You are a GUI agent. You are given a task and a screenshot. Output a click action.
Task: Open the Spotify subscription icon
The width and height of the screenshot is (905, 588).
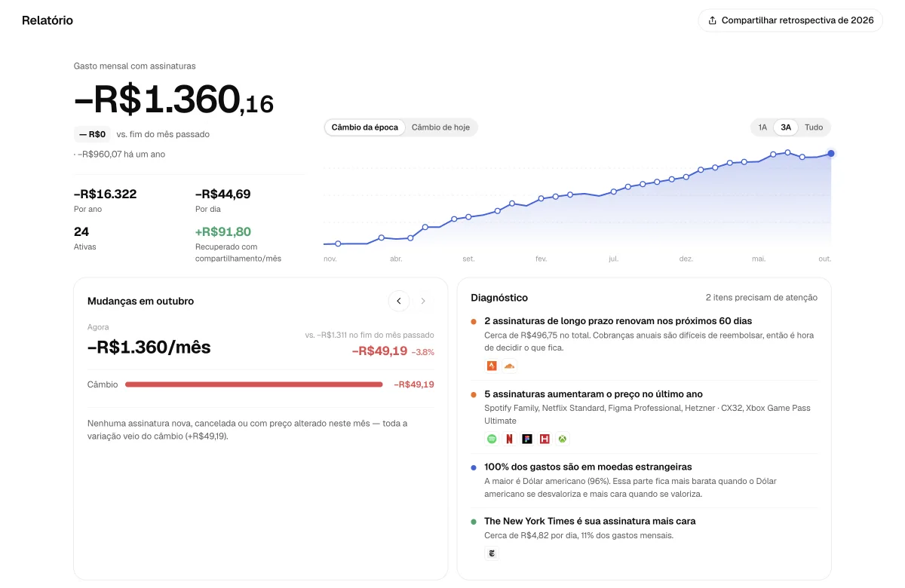492,439
